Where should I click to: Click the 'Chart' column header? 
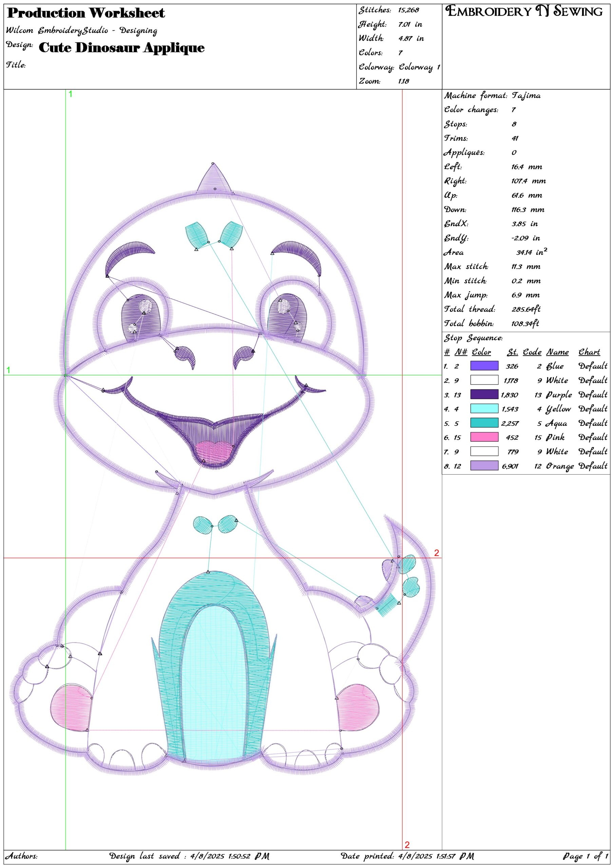[589, 352]
